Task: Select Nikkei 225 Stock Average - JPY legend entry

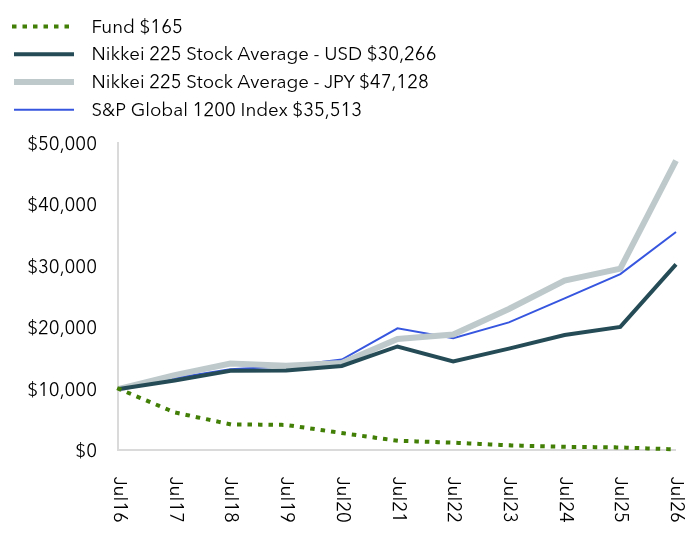Action: click(x=260, y=82)
